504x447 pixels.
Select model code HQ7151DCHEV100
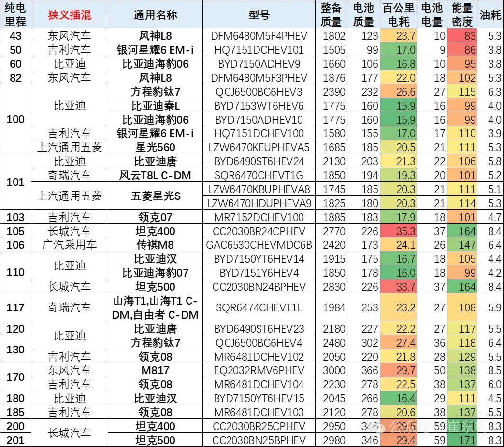pyautogui.click(x=259, y=133)
